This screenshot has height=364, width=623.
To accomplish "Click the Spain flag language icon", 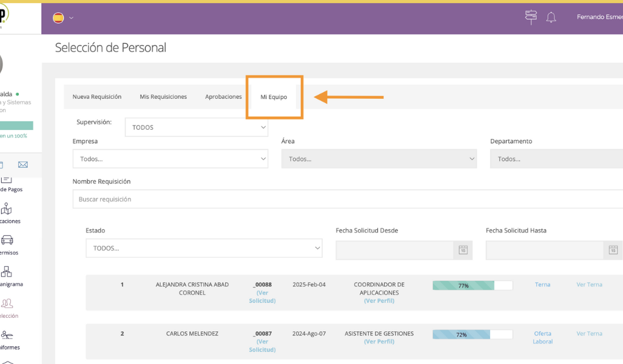I will (x=58, y=18).
